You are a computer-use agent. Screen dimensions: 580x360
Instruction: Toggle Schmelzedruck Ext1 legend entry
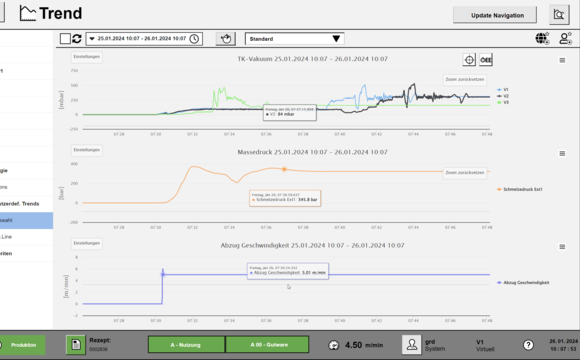coord(519,189)
